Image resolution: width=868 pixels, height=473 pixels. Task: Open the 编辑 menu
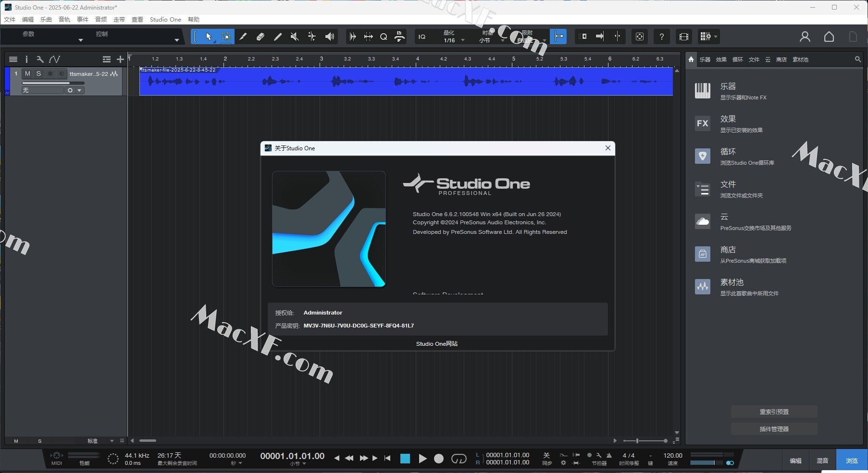[28, 20]
